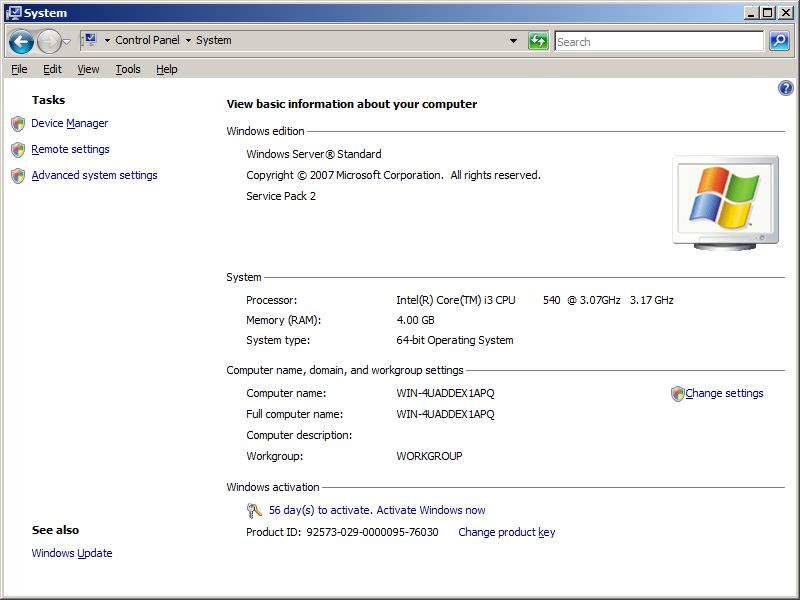Click the green Refresh button

coord(538,41)
